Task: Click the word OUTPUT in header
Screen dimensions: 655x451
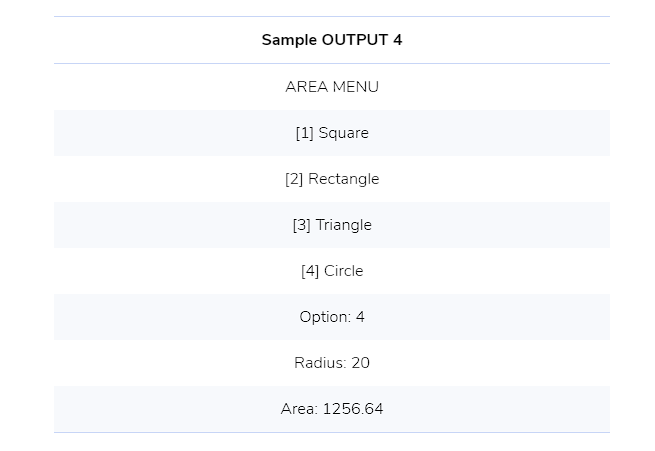Action: pyautogui.click(x=355, y=40)
